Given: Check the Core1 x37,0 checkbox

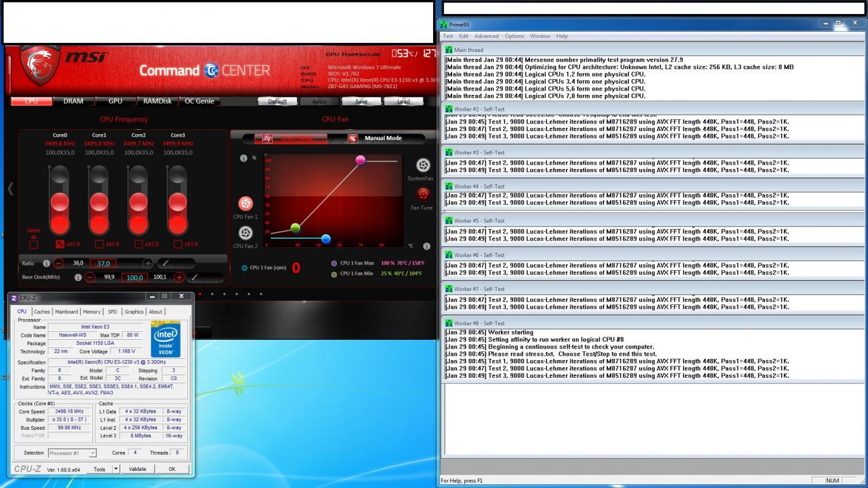Looking at the screenshot, I should point(99,244).
